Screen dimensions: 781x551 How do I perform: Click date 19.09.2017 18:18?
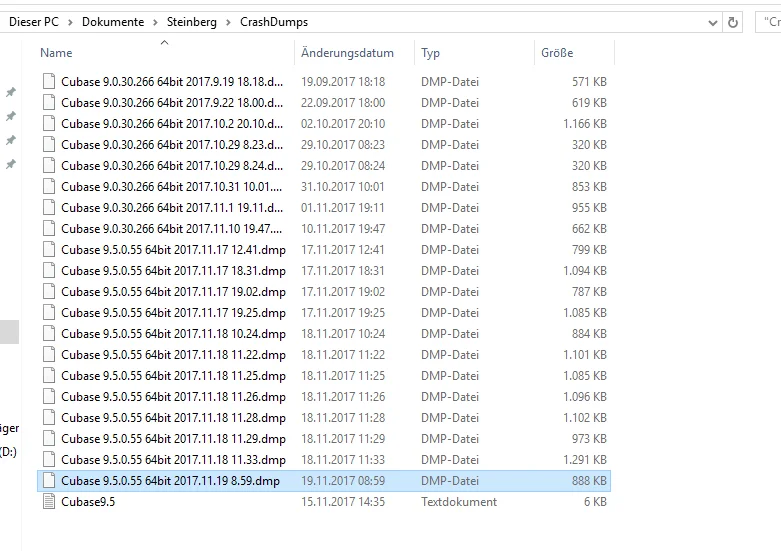[343, 82]
